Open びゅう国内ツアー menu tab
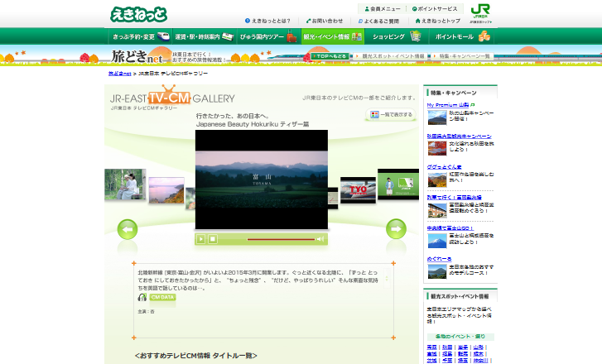Viewport: 602px width, 364px height. 269,36
